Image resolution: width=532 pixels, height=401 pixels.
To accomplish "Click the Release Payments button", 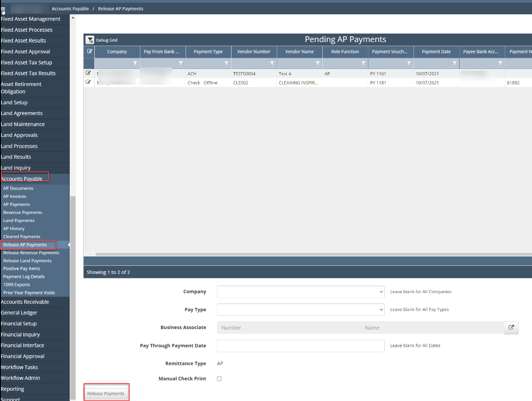I will click(106, 393).
